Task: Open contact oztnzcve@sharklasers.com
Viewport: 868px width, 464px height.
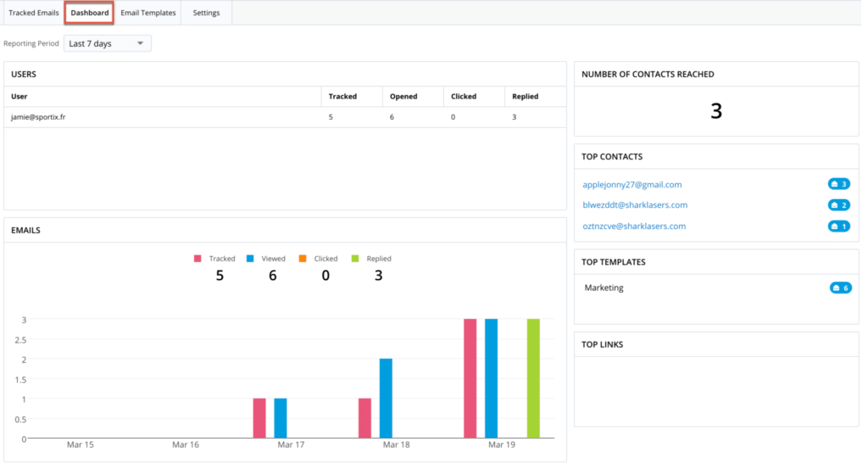Action: point(634,226)
